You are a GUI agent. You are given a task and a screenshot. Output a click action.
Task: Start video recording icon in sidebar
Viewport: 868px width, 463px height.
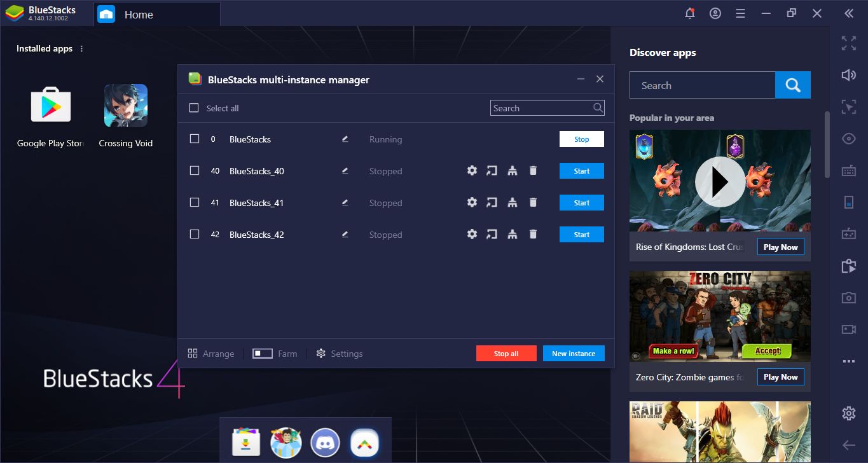point(849,329)
